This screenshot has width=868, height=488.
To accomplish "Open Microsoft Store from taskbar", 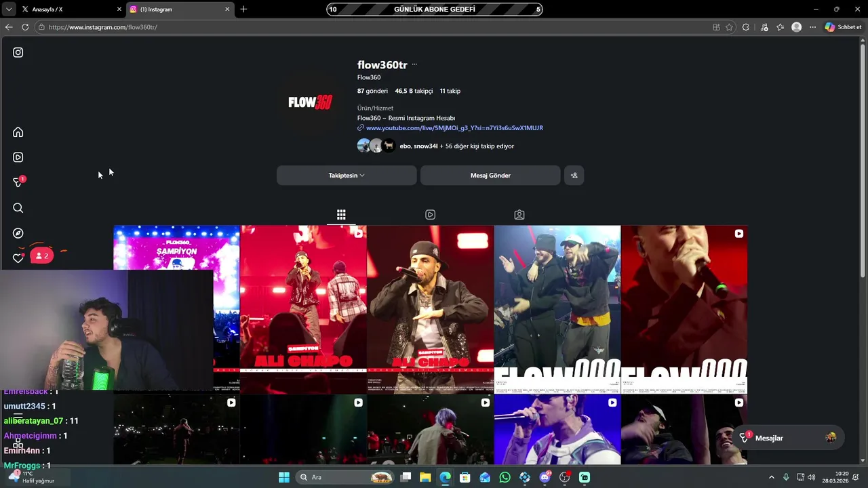I will click(465, 477).
